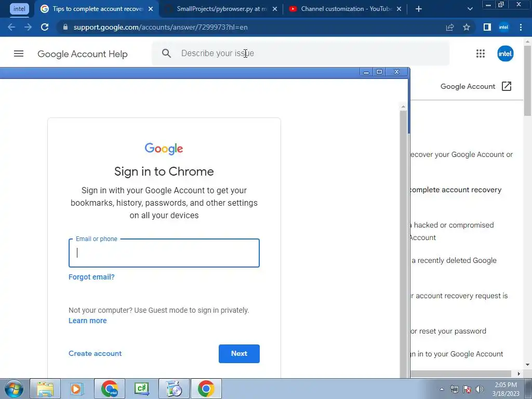Open the recently deleted Google sidebar link
Screen dimensions: 532x399
point(454,260)
